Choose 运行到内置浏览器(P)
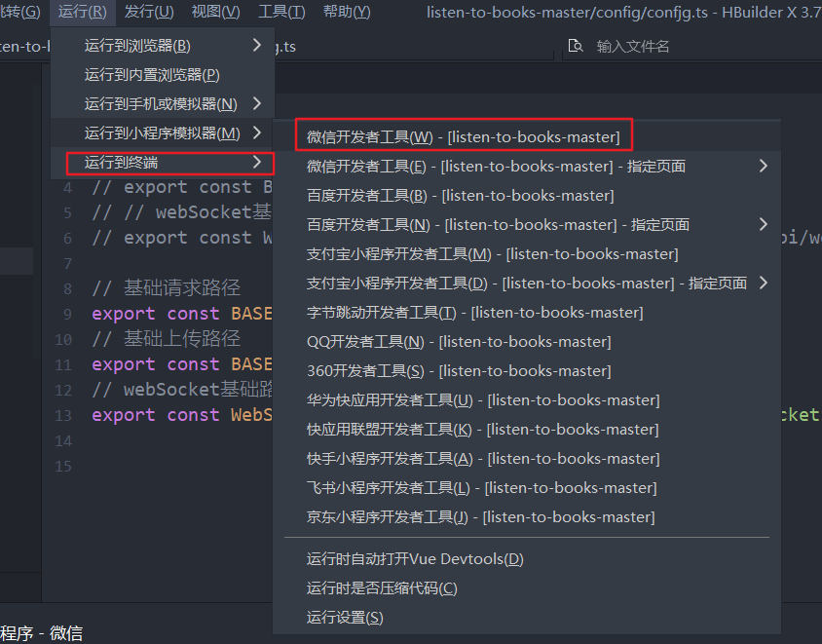This screenshot has height=644, width=822. [x=163, y=75]
